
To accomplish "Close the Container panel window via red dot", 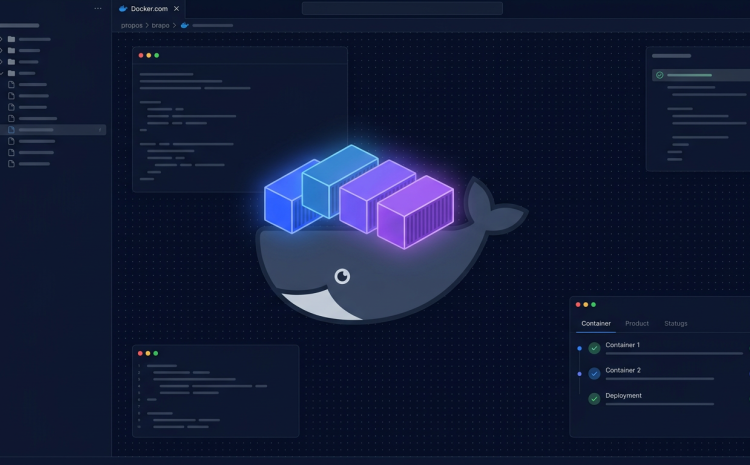I will (x=578, y=305).
